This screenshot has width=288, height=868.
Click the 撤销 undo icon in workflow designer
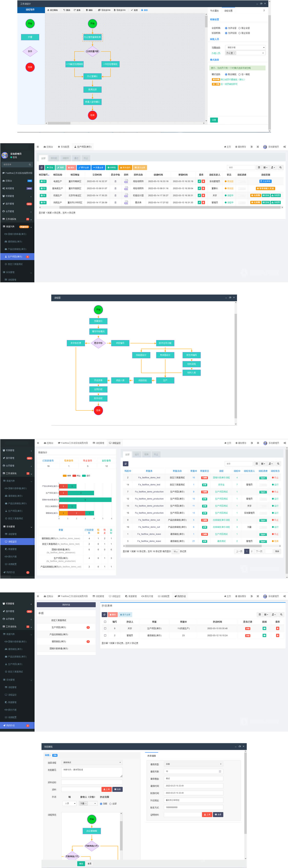coord(64,10)
